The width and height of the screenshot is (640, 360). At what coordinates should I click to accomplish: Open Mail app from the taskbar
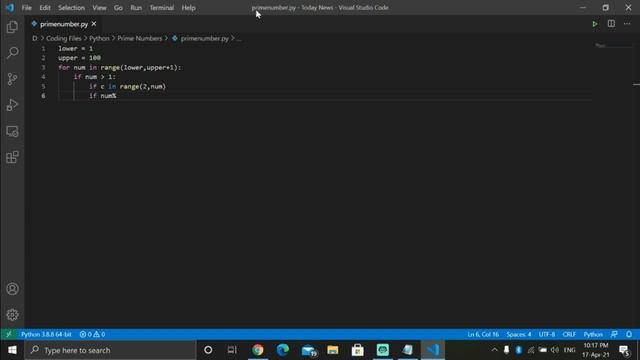pos(308,350)
